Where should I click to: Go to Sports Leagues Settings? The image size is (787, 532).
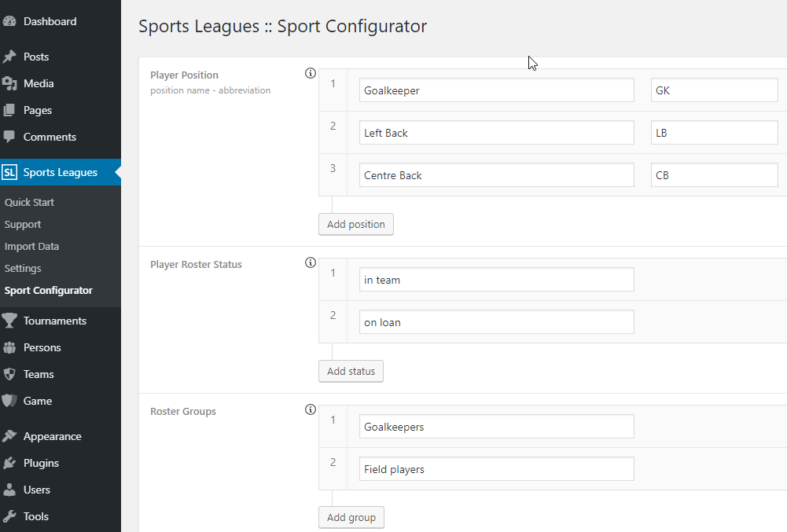point(23,268)
